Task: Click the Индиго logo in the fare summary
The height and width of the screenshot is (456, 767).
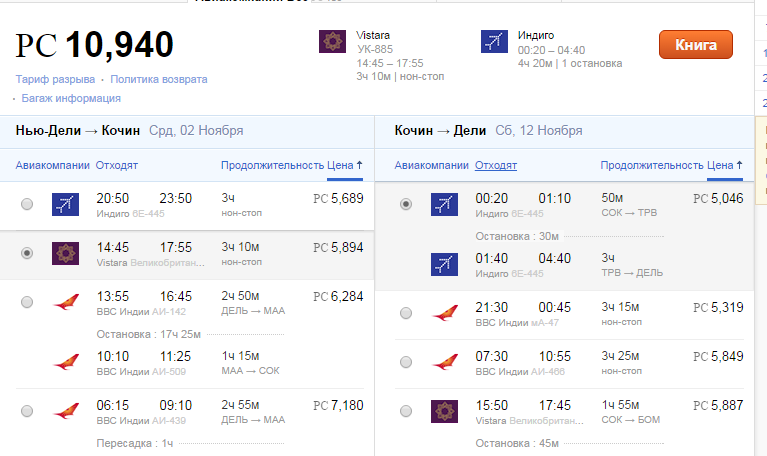Action: 494,42
